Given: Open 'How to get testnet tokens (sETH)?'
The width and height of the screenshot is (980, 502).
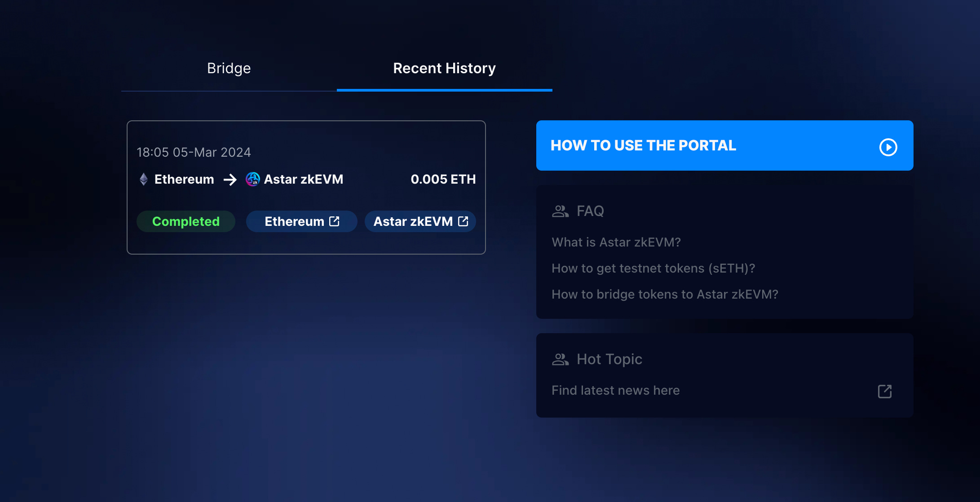Looking at the screenshot, I should point(653,269).
